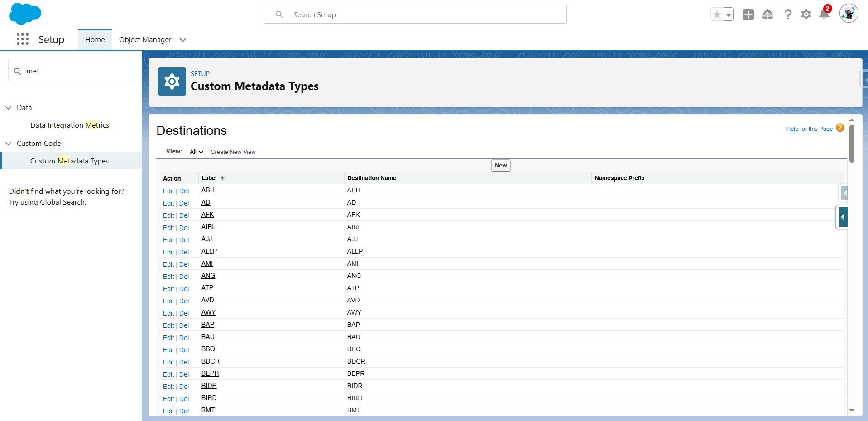
Task: Click the New button above table
Action: 501,166
